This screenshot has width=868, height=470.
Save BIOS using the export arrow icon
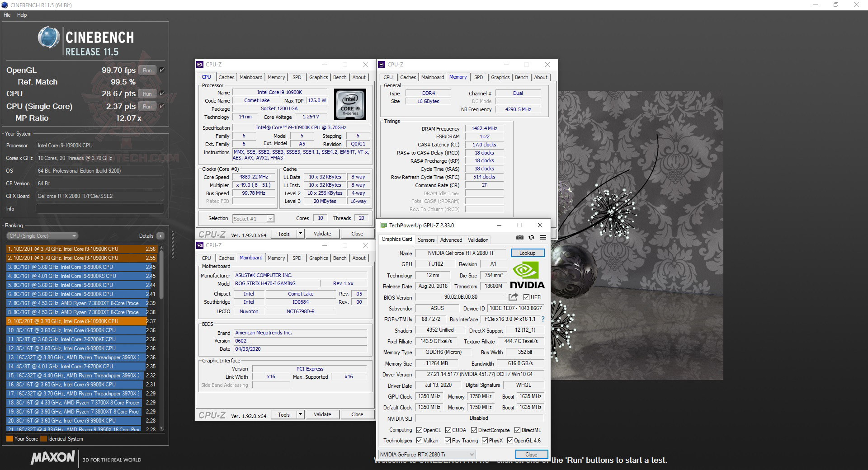[x=513, y=297]
